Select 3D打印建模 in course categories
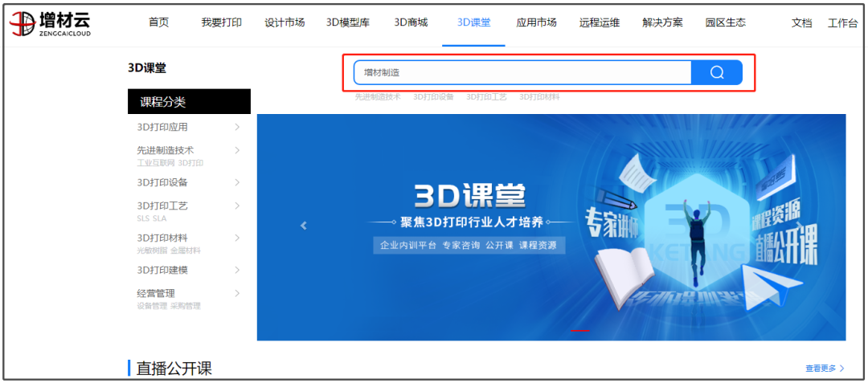 (x=162, y=271)
